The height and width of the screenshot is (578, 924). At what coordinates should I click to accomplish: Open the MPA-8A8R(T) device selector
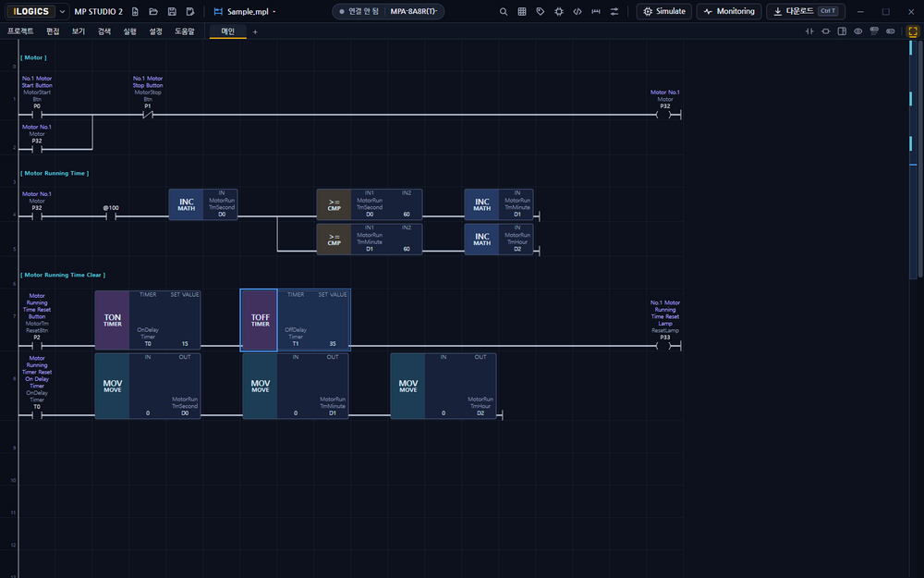pyautogui.click(x=414, y=11)
